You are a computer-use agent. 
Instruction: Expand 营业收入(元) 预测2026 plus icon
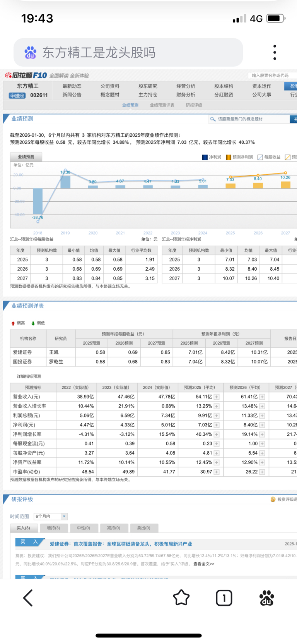262,397
